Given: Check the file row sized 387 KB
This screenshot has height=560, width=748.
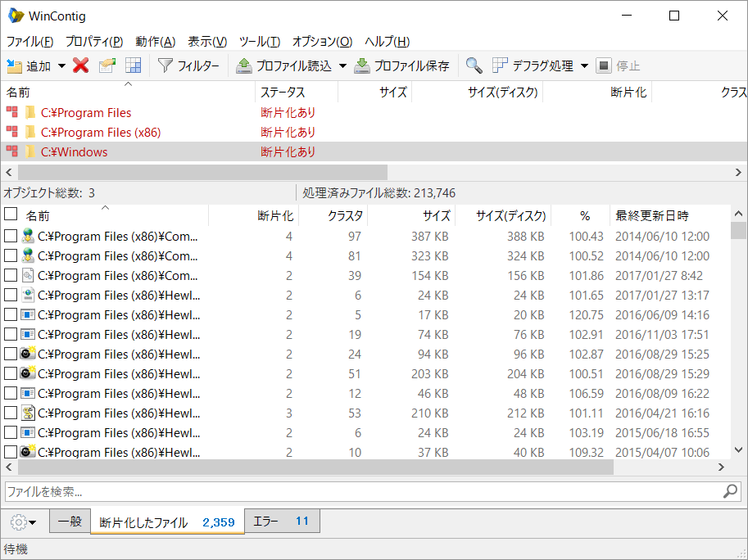Looking at the screenshot, I should (x=11, y=236).
